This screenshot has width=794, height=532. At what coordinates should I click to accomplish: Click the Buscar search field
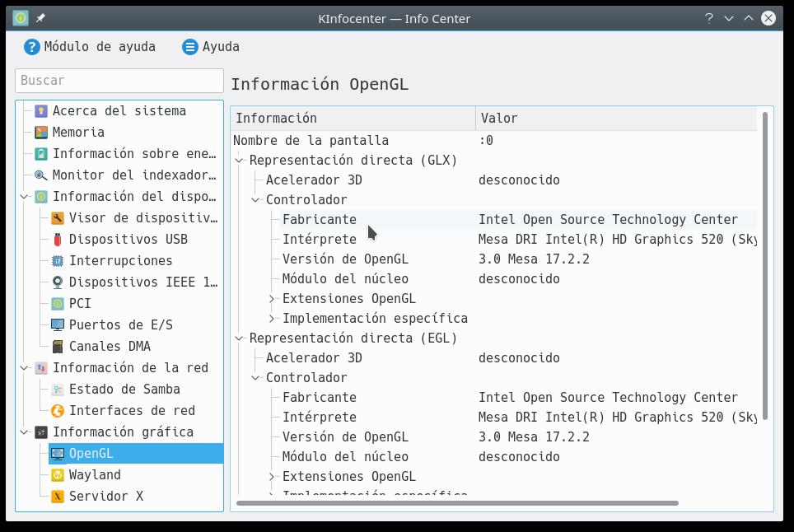click(119, 81)
